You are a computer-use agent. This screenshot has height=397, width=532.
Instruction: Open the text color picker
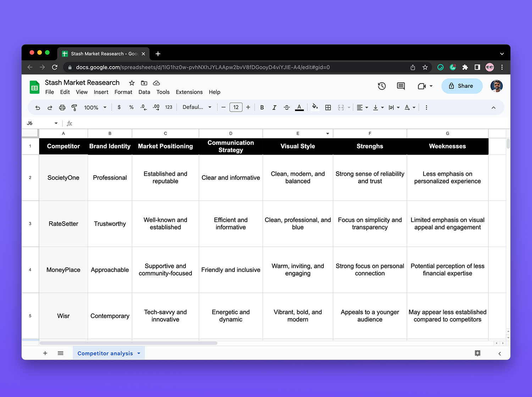pos(299,107)
